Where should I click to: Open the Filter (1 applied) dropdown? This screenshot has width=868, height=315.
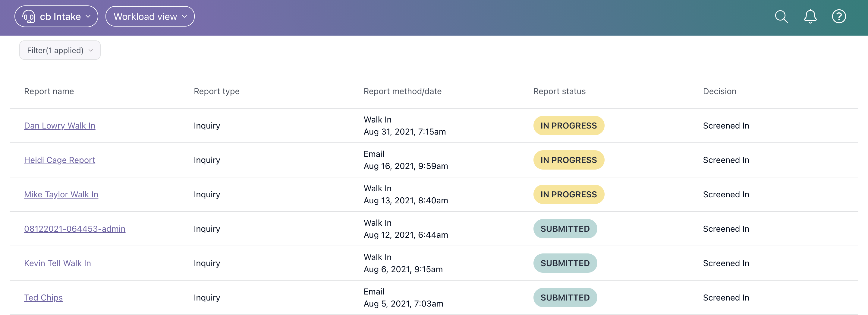pos(60,50)
